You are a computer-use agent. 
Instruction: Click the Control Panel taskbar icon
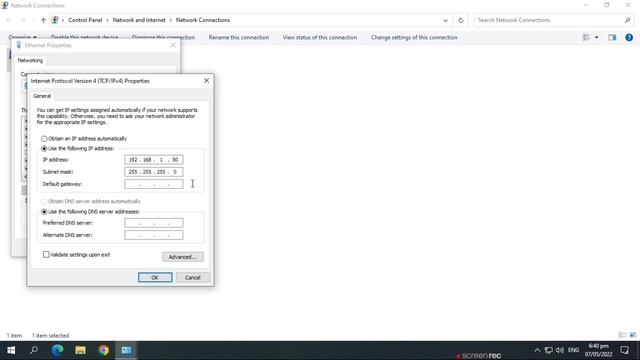(126, 350)
